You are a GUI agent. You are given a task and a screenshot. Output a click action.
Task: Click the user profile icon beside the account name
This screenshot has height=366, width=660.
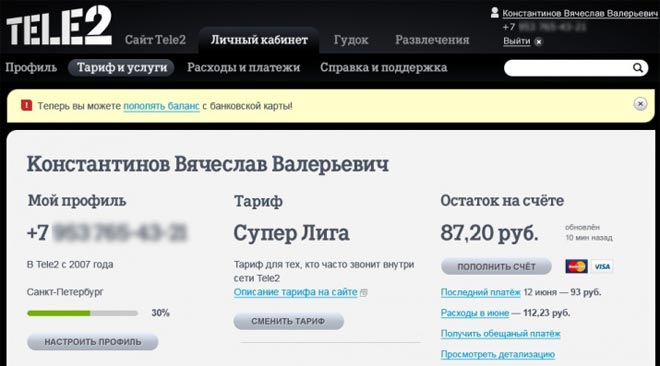[x=495, y=13]
